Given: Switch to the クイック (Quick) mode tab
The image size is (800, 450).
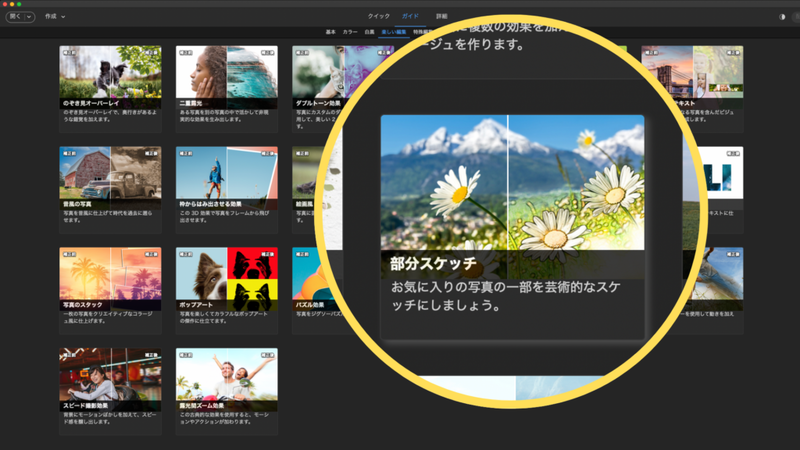Looking at the screenshot, I should click(379, 16).
